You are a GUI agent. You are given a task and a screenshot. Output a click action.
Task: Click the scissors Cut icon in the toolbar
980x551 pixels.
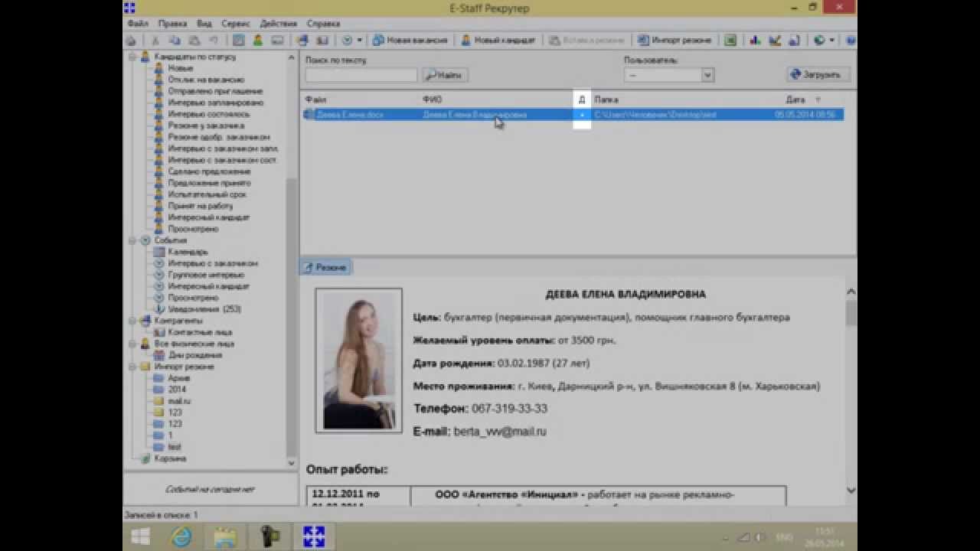[155, 41]
